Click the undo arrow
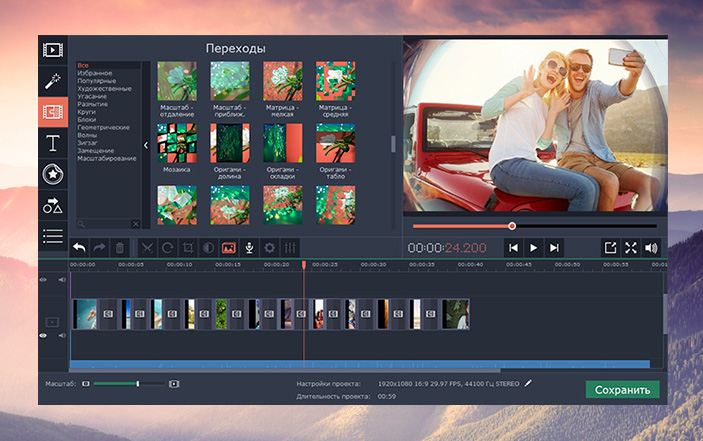Screen dimensions: 703x441 pos(80,247)
